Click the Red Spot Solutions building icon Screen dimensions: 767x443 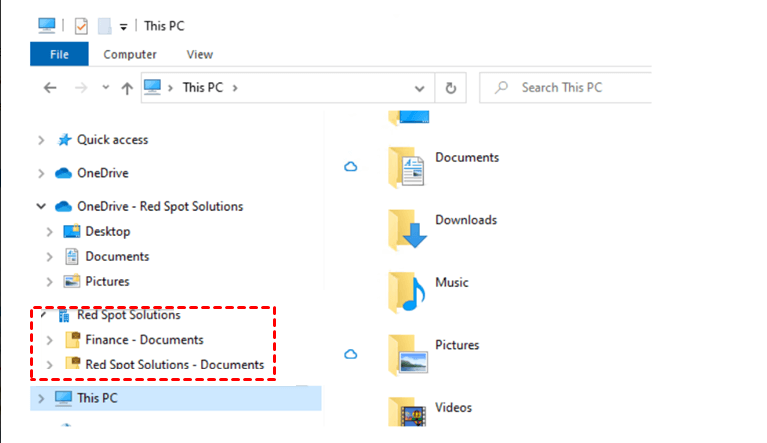click(x=64, y=316)
